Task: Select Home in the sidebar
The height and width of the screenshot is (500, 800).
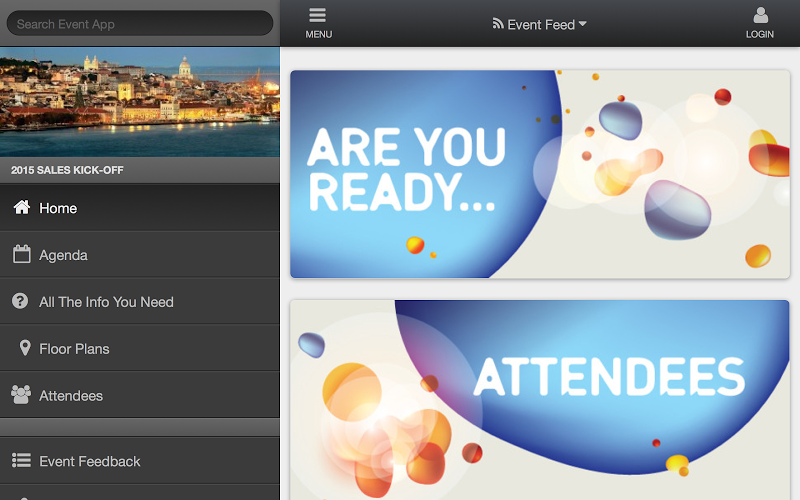Action: [x=140, y=208]
